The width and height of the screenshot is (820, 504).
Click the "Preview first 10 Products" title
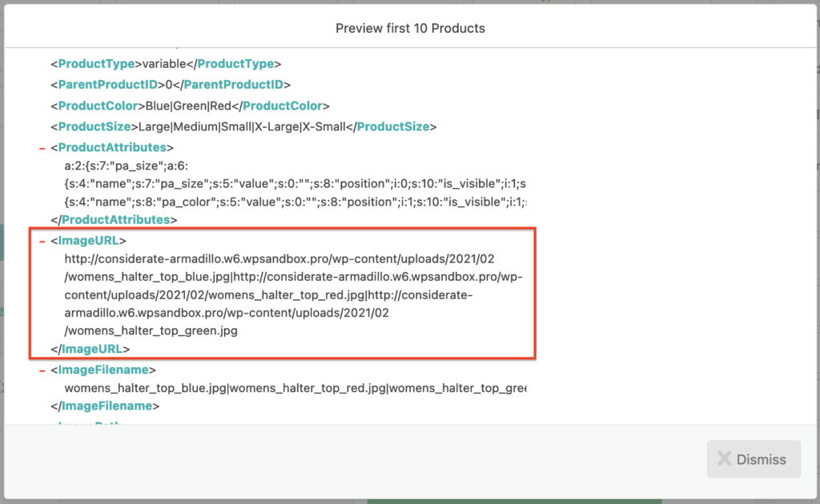[x=410, y=28]
